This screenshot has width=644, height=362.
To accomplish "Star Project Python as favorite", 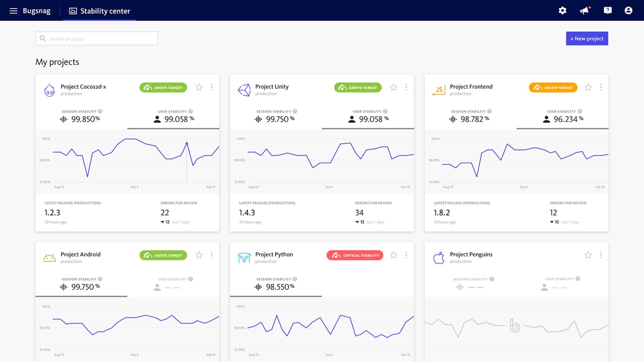I will [x=393, y=255].
